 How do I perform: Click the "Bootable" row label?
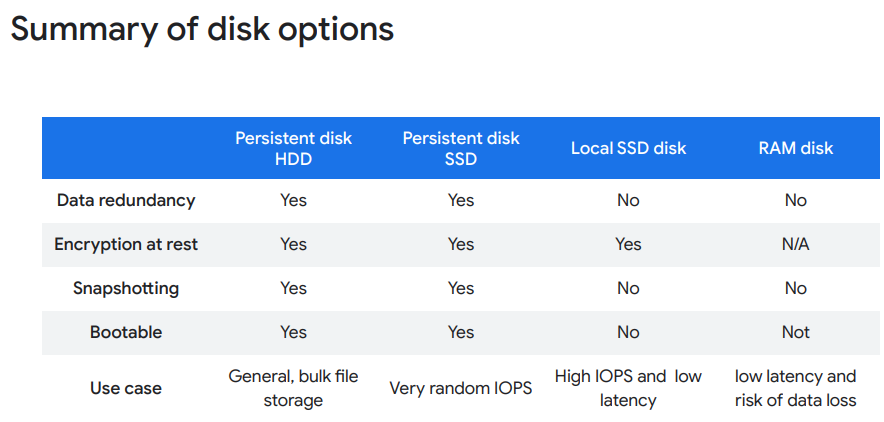click(x=126, y=332)
